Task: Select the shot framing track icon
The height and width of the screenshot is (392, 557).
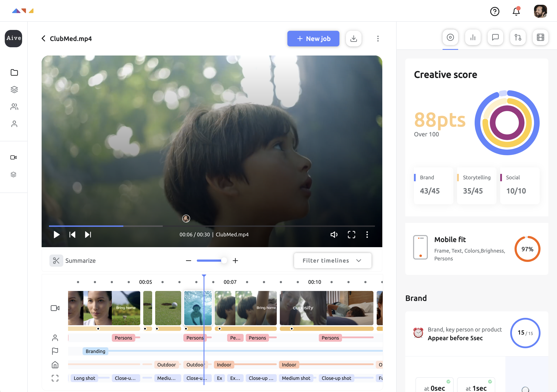Action: (x=55, y=378)
